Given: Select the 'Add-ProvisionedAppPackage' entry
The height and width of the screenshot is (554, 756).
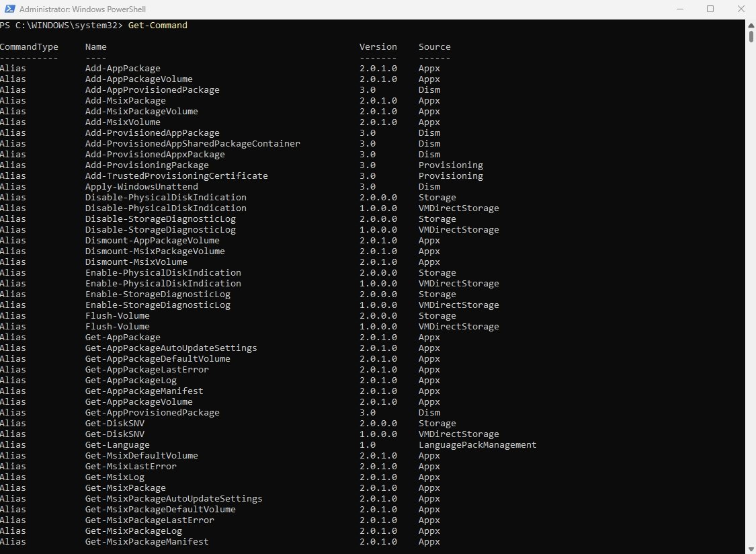Looking at the screenshot, I should tap(153, 132).
